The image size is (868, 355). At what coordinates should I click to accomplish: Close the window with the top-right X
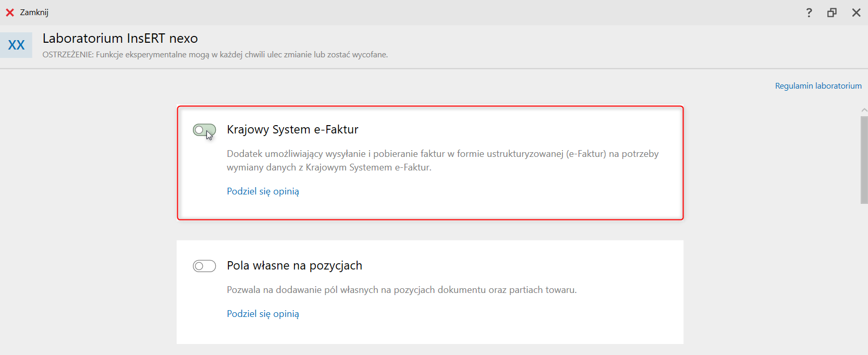point(856,13)
